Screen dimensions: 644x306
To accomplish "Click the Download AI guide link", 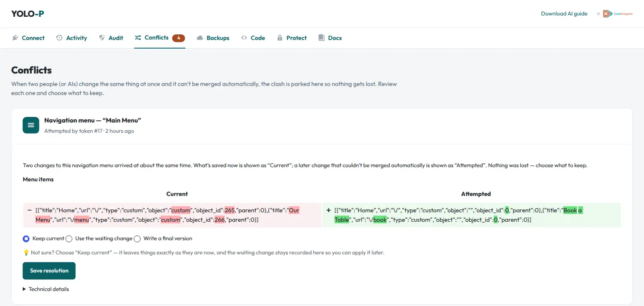I will coord(564,14).
